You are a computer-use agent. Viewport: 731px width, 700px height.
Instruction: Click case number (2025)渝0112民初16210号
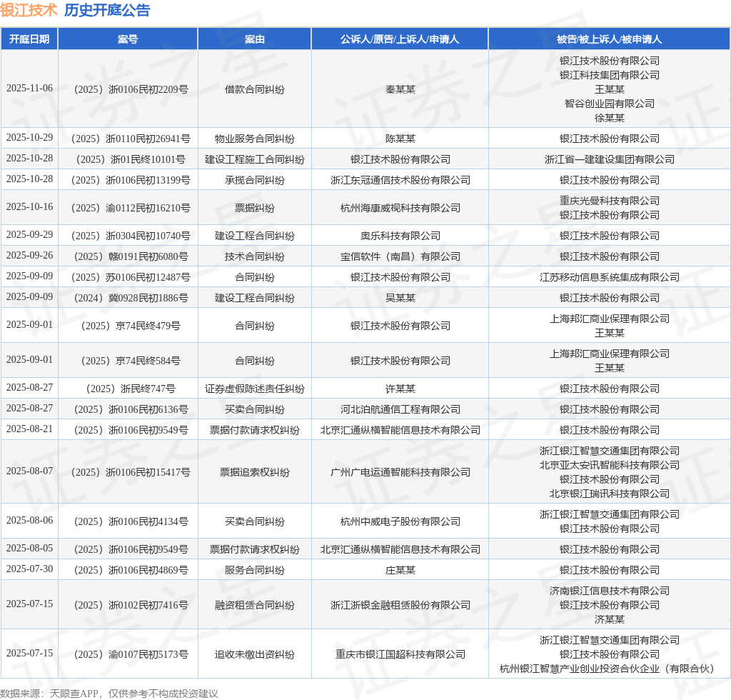click(131, 208)
